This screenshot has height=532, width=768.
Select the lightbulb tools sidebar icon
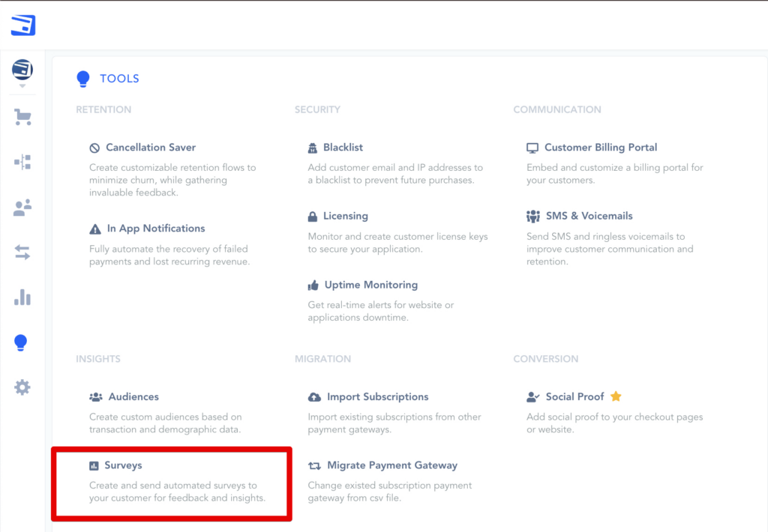pyautogui.click(x=22, y=342)
